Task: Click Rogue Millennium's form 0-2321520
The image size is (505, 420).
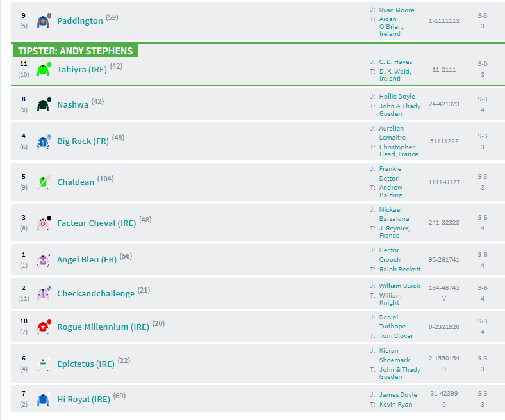Action: [444, 327]
